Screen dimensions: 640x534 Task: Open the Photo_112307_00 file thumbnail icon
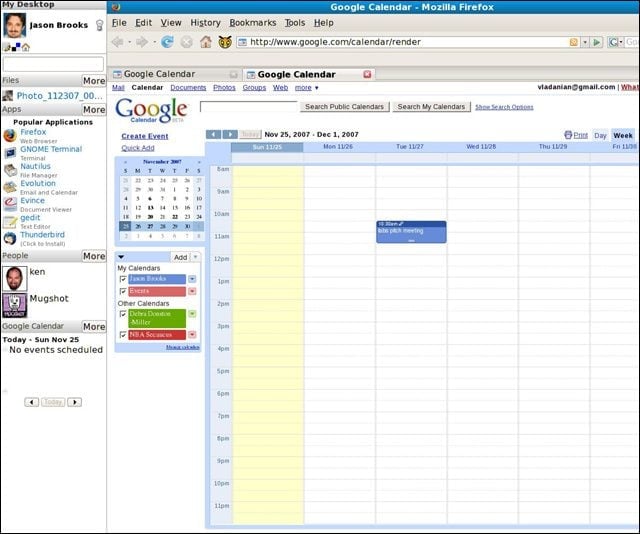(7, 96)
